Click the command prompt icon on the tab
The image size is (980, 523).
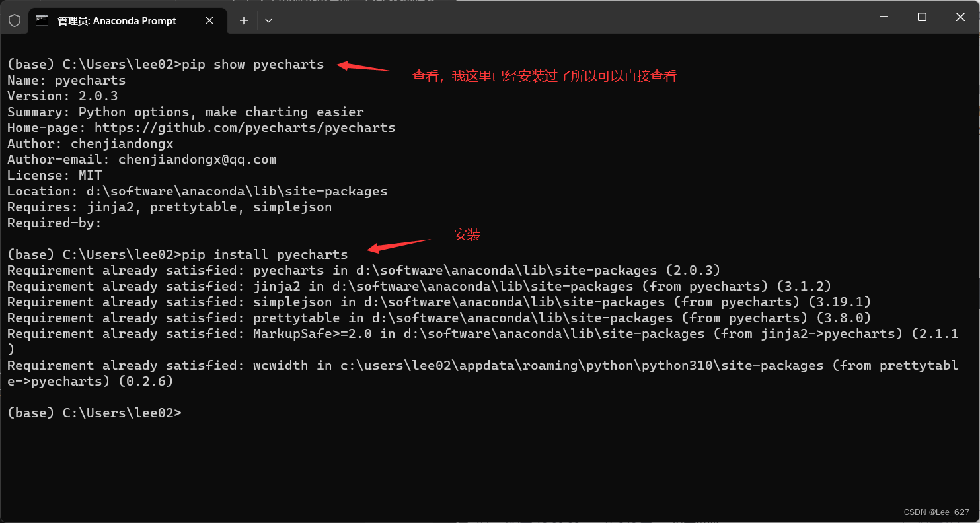point(42,20)
